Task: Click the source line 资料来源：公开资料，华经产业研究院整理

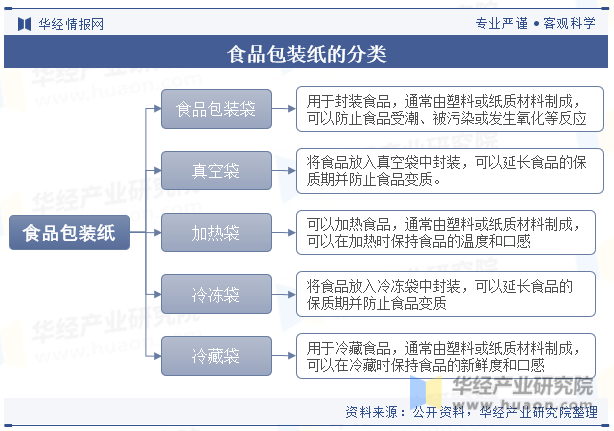Action: pyautogui.click(x=471, y=412)
